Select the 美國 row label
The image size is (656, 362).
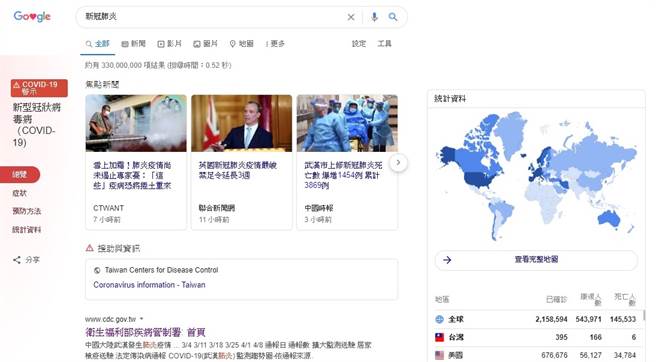click(x=456, y=355)
